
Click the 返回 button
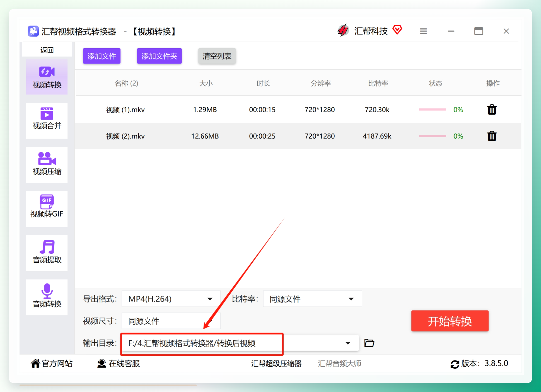(x=47, y=50)
